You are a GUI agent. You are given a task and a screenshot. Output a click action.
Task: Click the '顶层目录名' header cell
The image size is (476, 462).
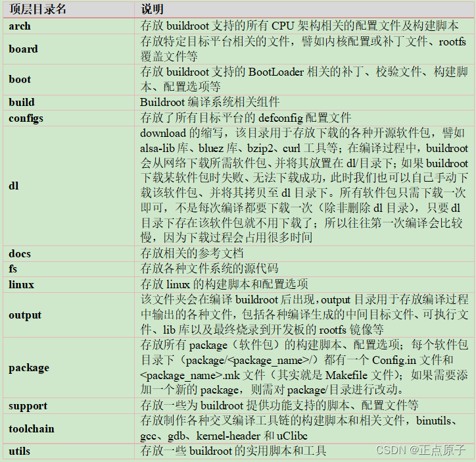[x=68, y=9]
